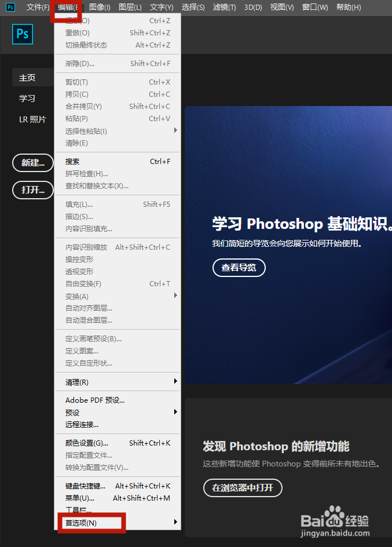Choose 透视变形 menu item
The image size is (392, 547).
[x=118, y=272]
